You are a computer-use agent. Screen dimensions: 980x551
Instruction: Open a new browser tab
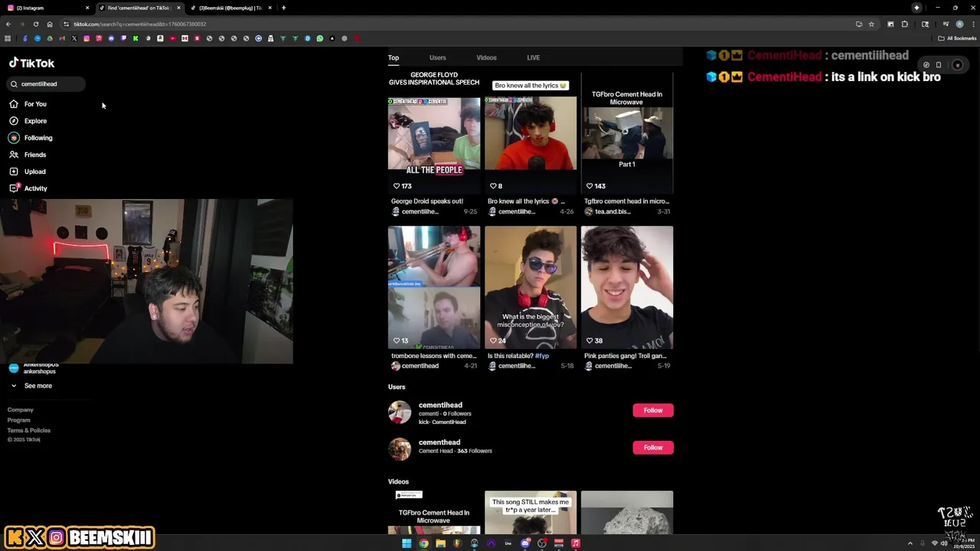[x=283, y=8]
